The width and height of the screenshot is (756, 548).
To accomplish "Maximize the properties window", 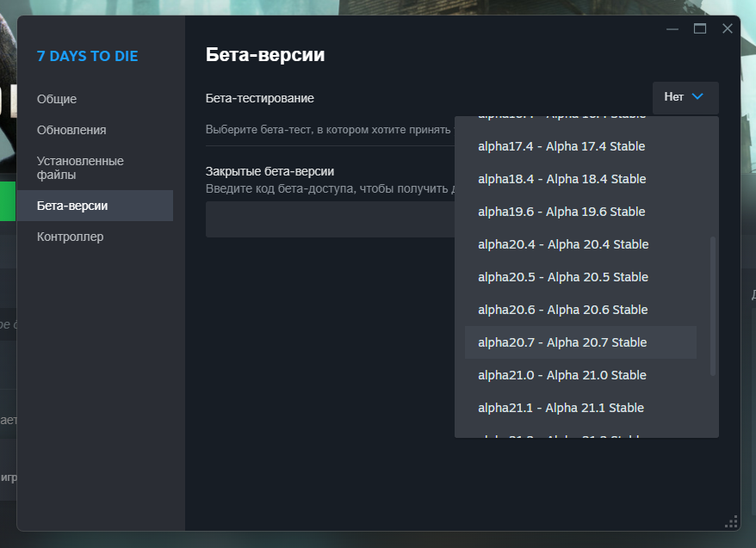I will pyautogui.click(x=700, y=29).
